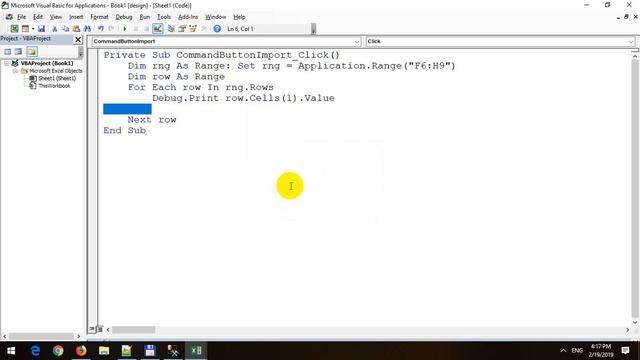Screen dimensions: 640x360
Task: Click the View Code icon in the Project pane
Action: pos(8,51)
